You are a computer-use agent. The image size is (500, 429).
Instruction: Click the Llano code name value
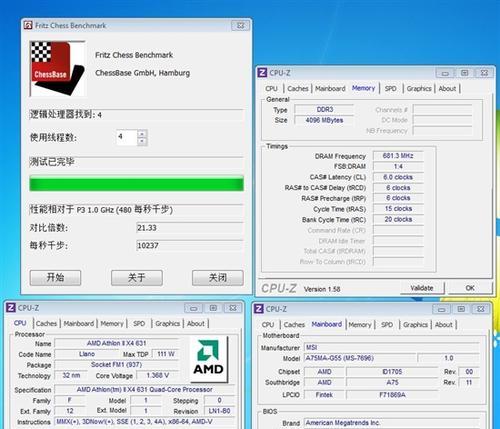[87, 354]
